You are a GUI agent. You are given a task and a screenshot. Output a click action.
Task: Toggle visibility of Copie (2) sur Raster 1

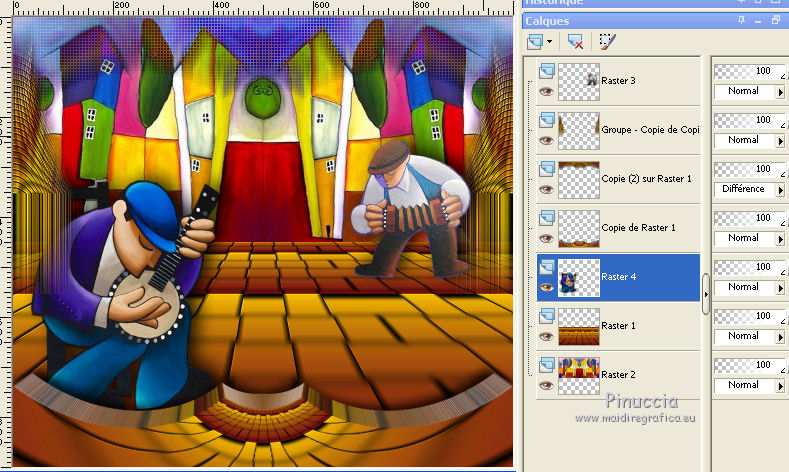[x=546, y=190]
